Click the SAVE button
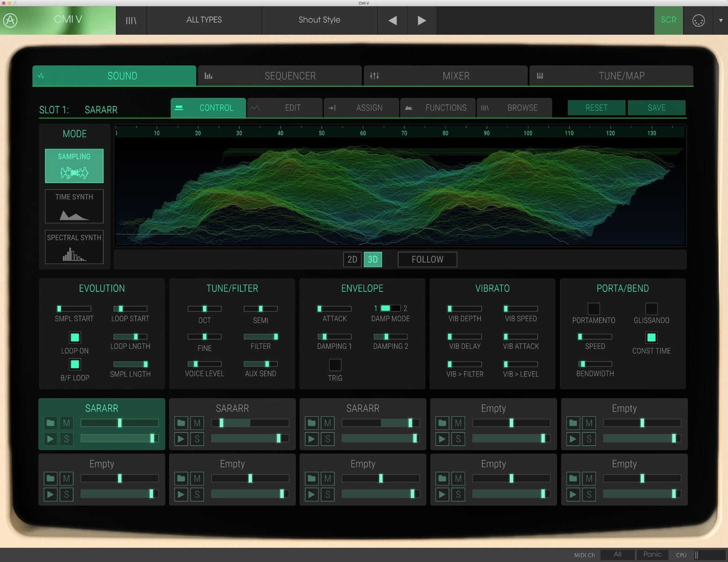728x562 pixels. [657, 108]
